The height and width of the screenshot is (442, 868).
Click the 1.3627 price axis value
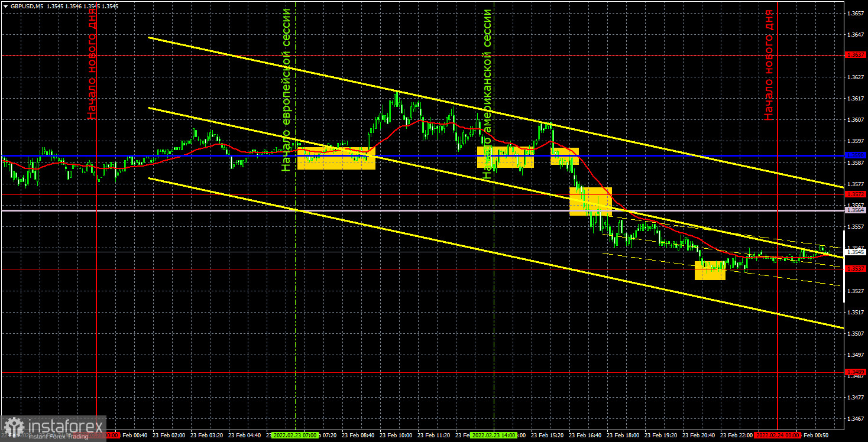(856, 77)
